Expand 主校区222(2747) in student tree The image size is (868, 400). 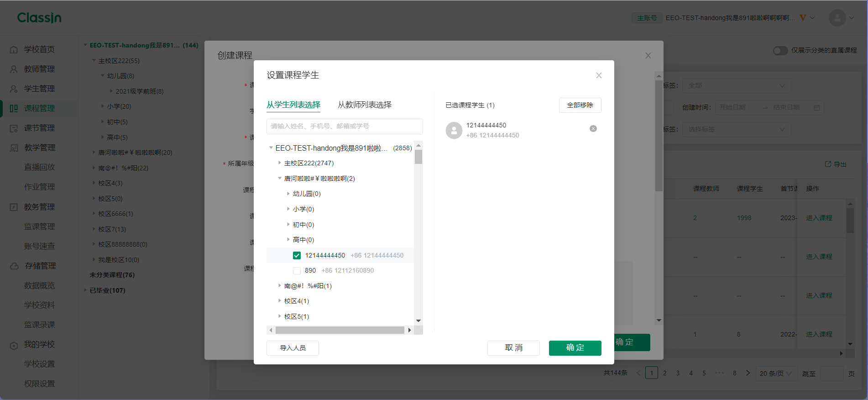click(280, 163)
